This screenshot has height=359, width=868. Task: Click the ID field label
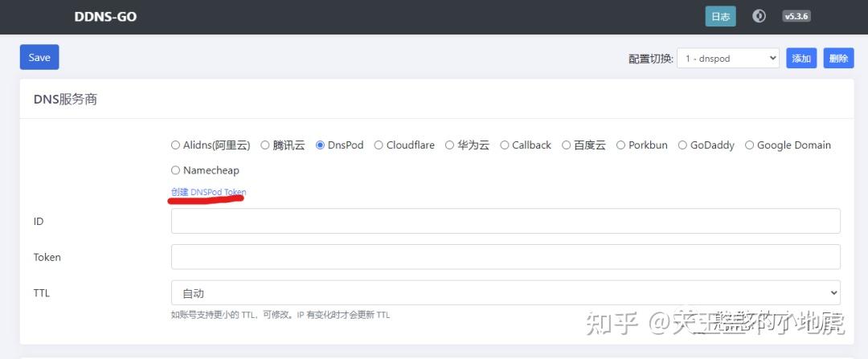(39, 222)
